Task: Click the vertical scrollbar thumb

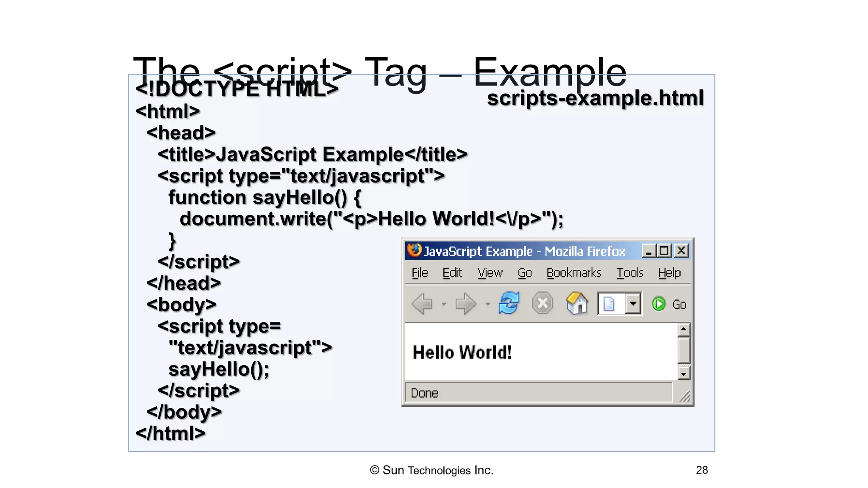Action: point(684,350)
